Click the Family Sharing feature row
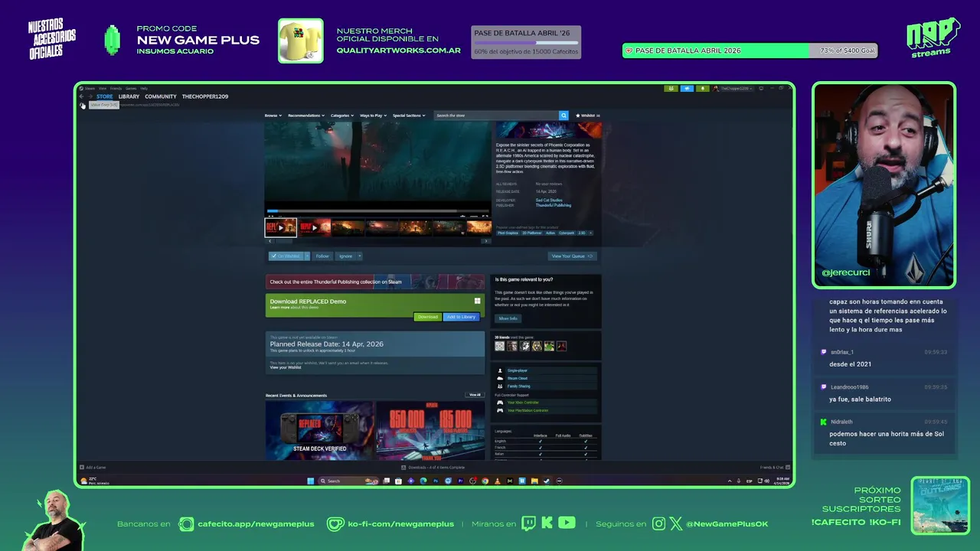Screen dimensions: 980x551 click(545, 386)
